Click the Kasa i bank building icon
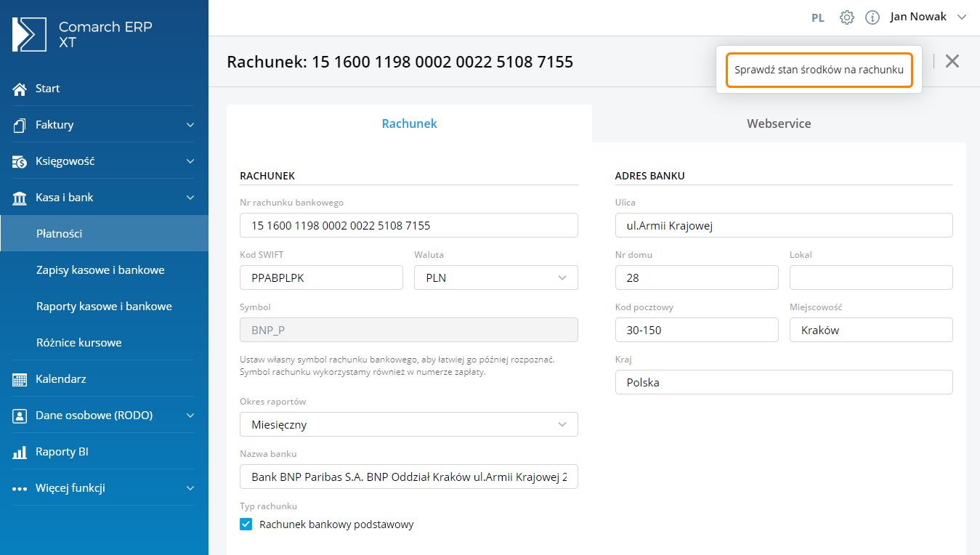Viewport: 980px width, 555px height. [20, 198]
